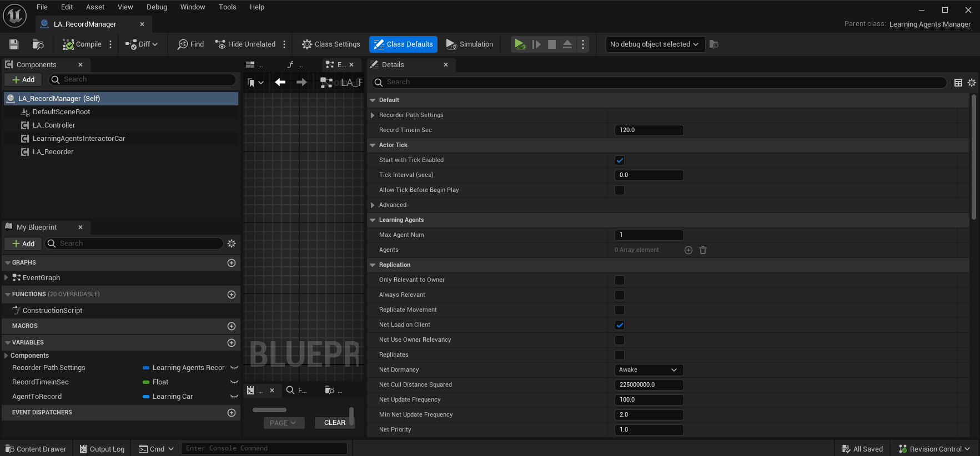The height and width of the screenshot is (456, 980).
Task: Play the level in editor
Action: pos(520,44)
